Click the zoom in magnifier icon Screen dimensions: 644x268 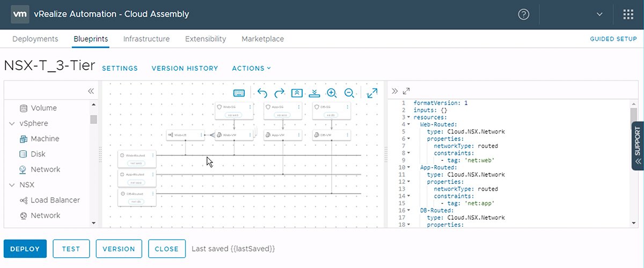[332, 93]
